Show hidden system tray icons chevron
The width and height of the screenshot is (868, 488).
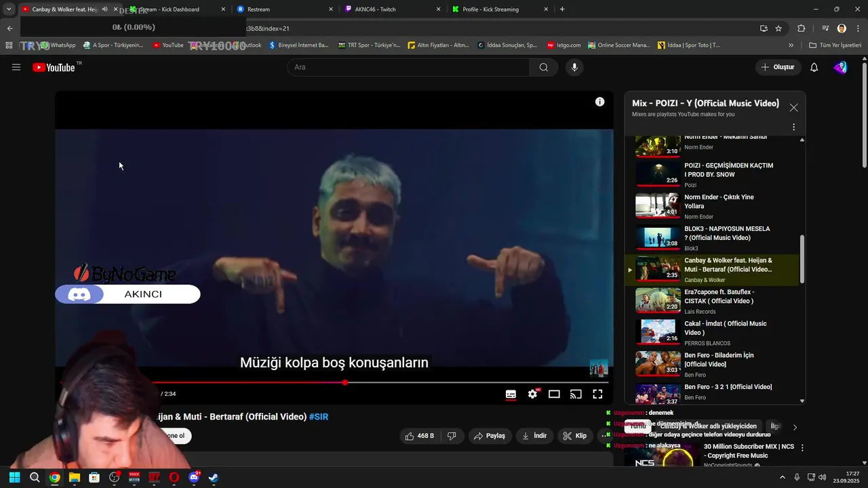[x=782, y=477]
